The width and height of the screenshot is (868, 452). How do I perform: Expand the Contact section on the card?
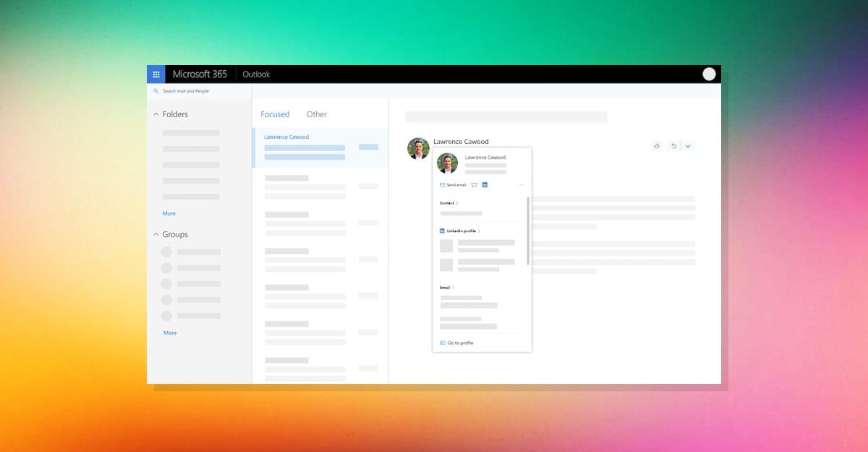tap(448, 203)
